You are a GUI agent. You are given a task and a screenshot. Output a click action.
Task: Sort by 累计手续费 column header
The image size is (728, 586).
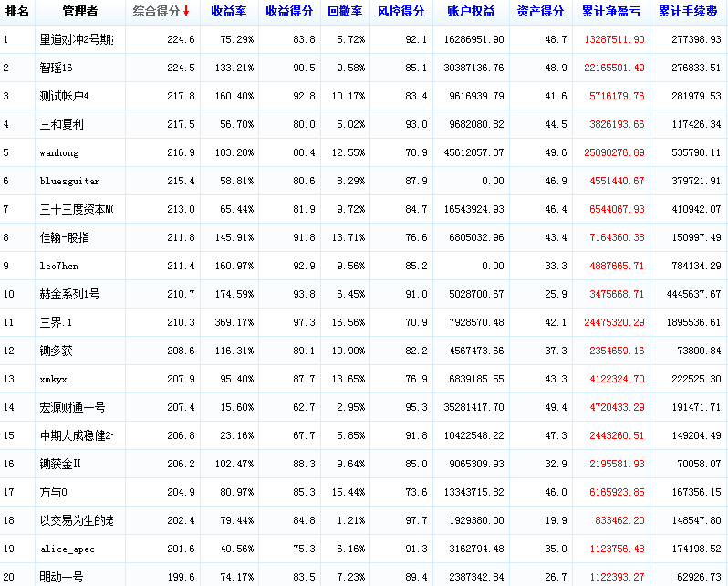pos(689,12)
